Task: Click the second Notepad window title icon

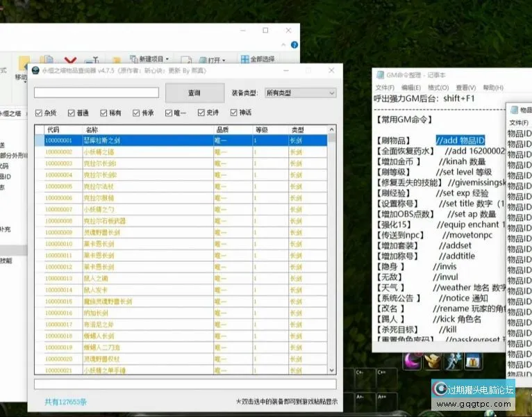Action: tap(515, 110)
